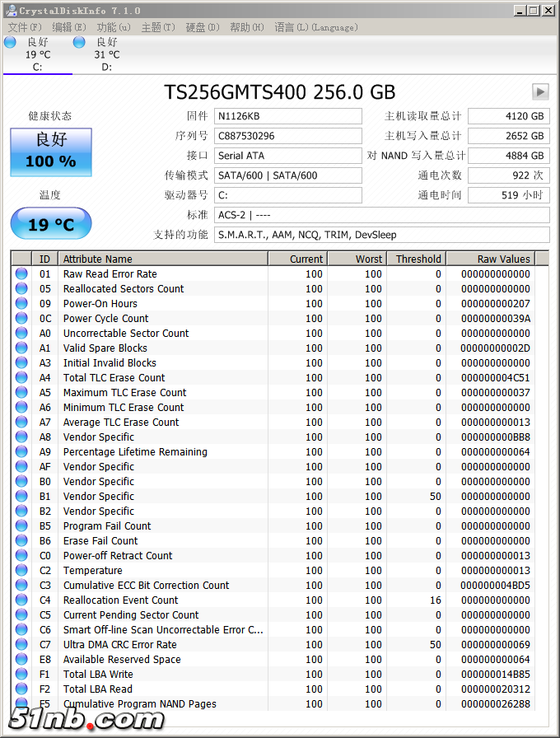Click the status orb for Raw Read Error Rate
The image size is (560, 738).
pos(21,273)
